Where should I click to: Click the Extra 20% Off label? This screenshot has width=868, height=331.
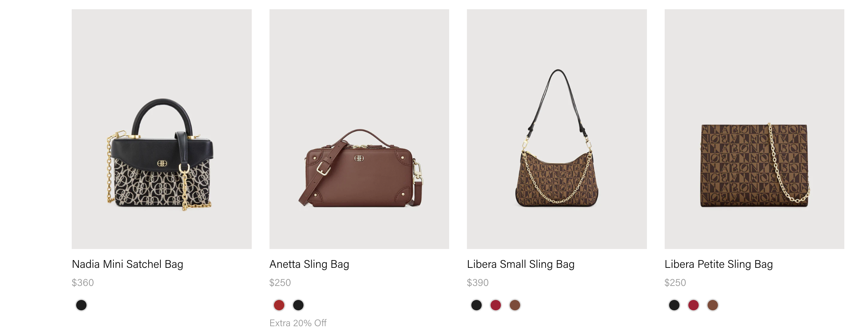298,323
